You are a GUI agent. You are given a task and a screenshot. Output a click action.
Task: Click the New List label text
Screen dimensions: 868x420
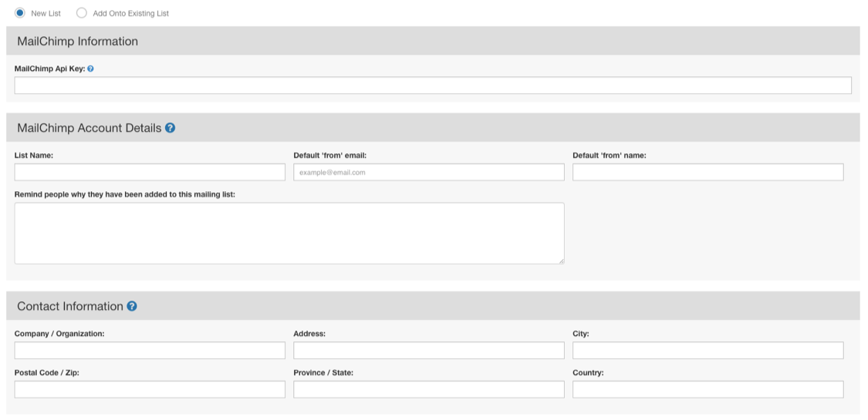[x=46, y=13]
